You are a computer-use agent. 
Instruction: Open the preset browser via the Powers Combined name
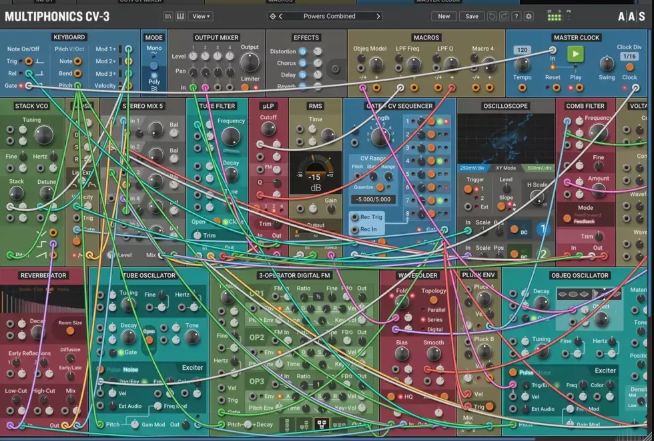pyautogui.click(x=329, y=16)
